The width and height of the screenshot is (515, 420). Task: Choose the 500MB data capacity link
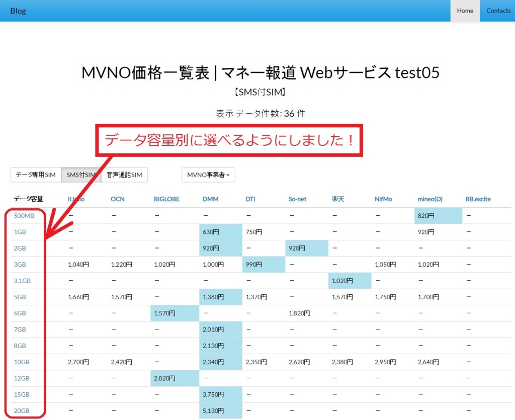click(24, 216)
